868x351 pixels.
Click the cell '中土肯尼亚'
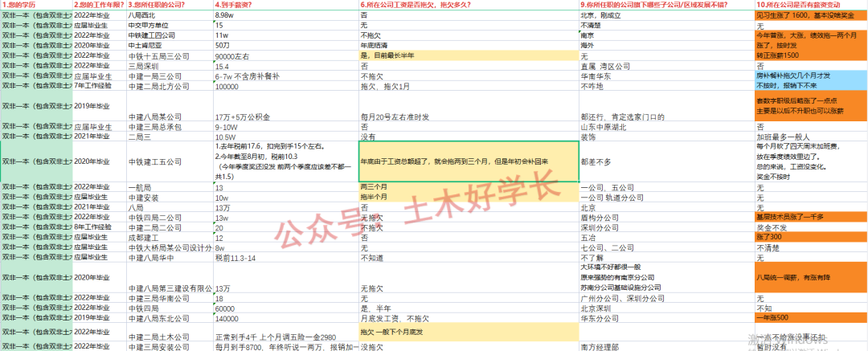point(170,46)
